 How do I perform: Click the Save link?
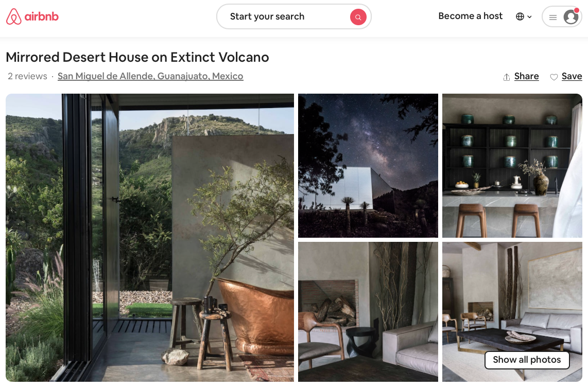point(572,76)
